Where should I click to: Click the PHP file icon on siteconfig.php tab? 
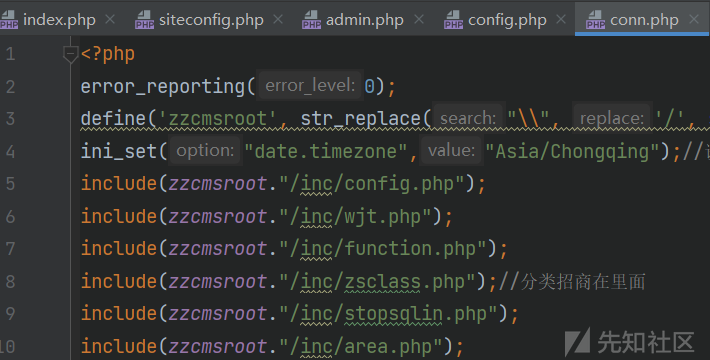[x=144, y=20]
